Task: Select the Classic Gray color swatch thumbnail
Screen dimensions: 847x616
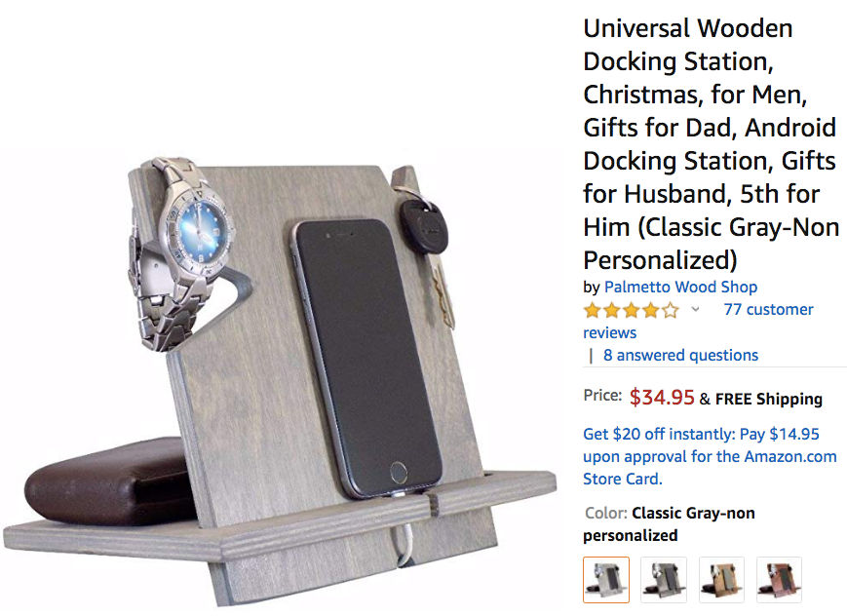Action: (606, 580)
